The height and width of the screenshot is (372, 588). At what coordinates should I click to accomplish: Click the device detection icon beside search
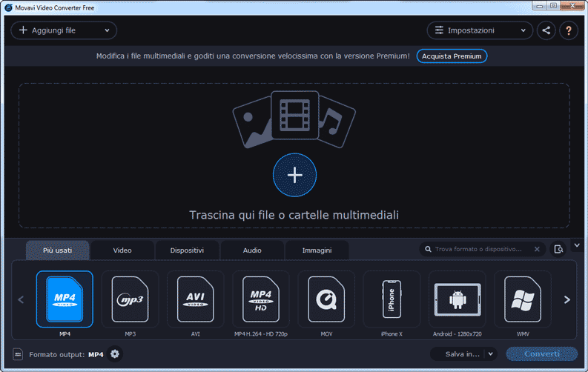tap(558, 249)
